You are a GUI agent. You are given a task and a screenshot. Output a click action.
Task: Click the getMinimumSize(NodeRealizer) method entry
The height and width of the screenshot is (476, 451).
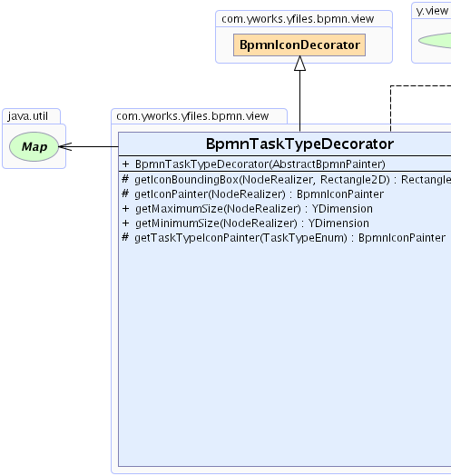252,223
